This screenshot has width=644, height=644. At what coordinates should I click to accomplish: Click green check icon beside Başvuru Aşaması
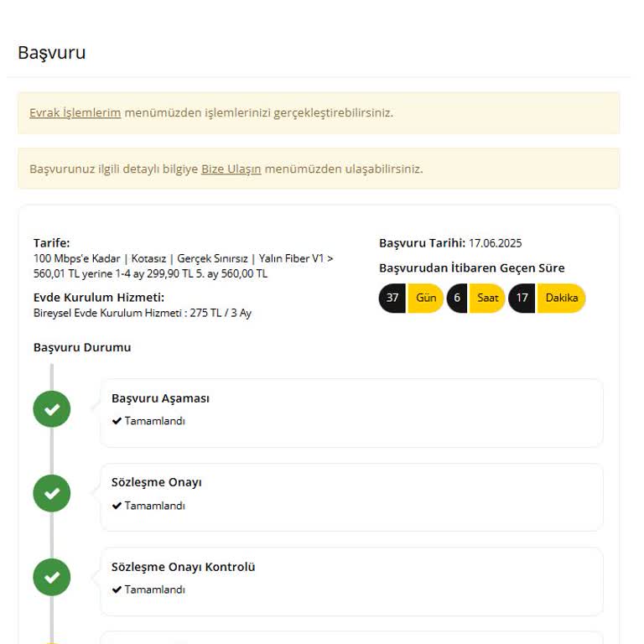tap(52, 409)
